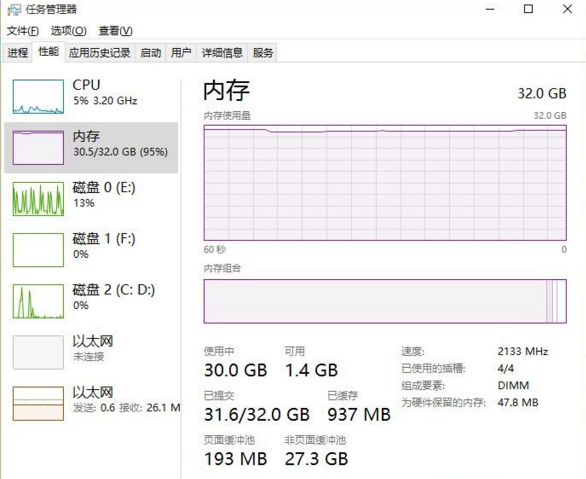The image size is (586, 479).
Task: Open the 磁盘 0 (E:) performance entry
Action: pyautogui.click(x=91, y=198)
